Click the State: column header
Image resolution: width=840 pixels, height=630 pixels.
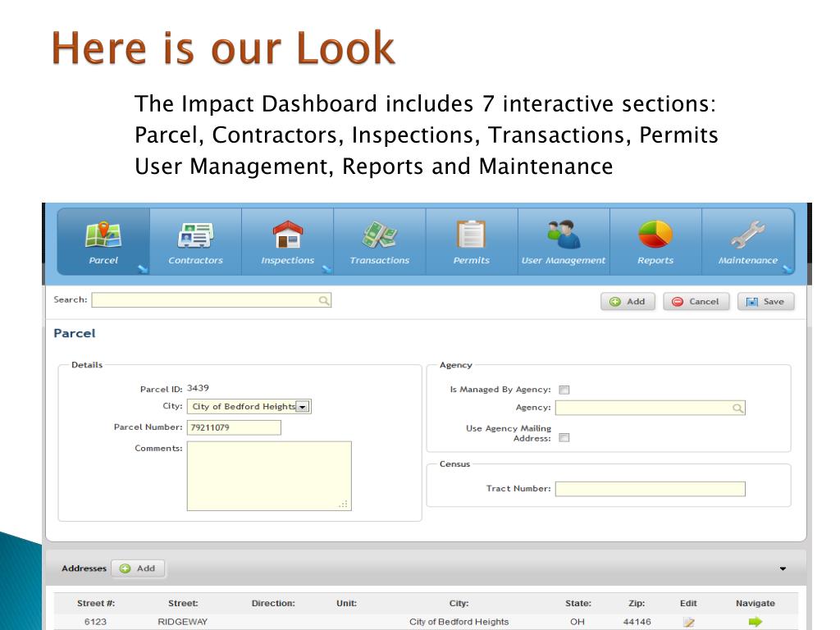(578, 603)
